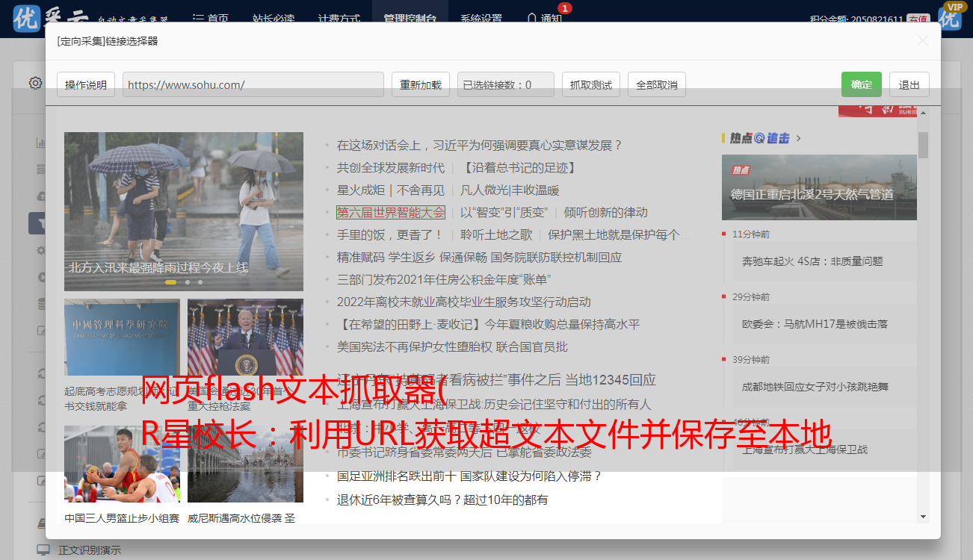Viewport: 973px width, 560px height.
Task: Select the highlighted 第六届世界智能大会 link
Action: pos(391,212)
